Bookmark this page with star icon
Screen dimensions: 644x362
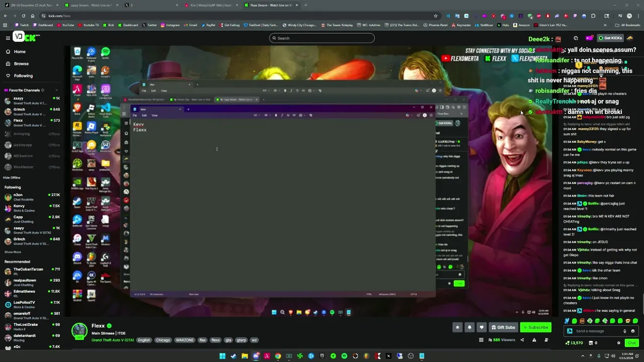point(435,16)
